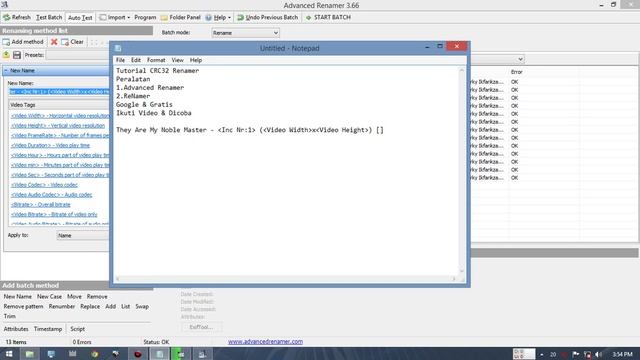This screenshot has width=640, height=360.
Task: Open Notepad's Help menu
Action: click(x=196, y=60)
